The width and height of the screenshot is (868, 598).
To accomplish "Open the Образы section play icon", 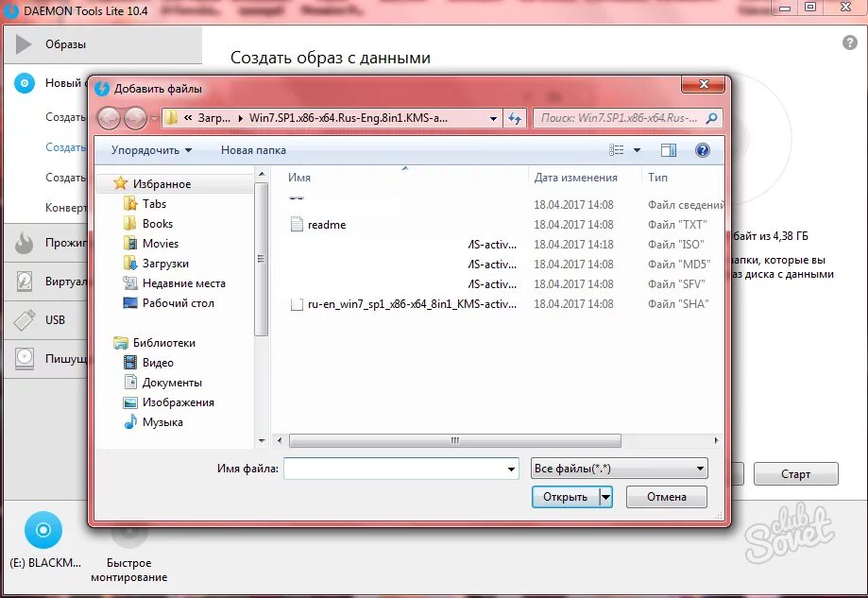I will click(24, 44).
